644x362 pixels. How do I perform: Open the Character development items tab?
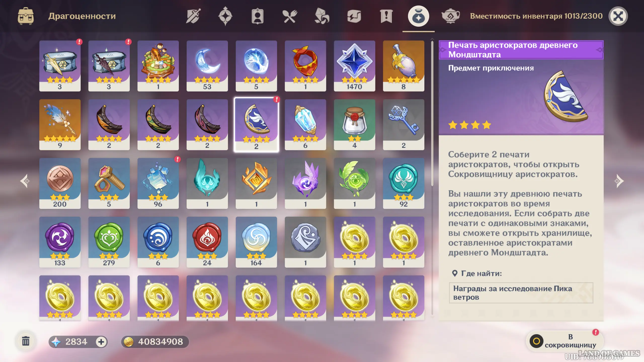coord(257,16)
